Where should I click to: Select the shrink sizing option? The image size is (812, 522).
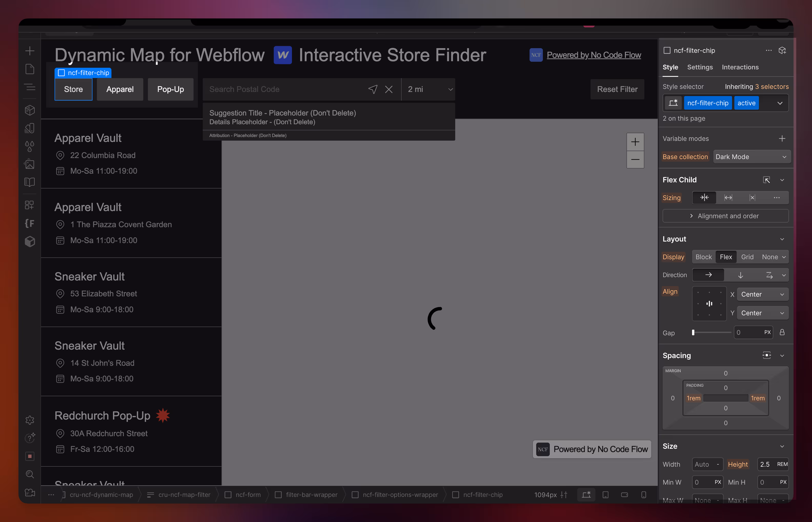pos(704,198)
